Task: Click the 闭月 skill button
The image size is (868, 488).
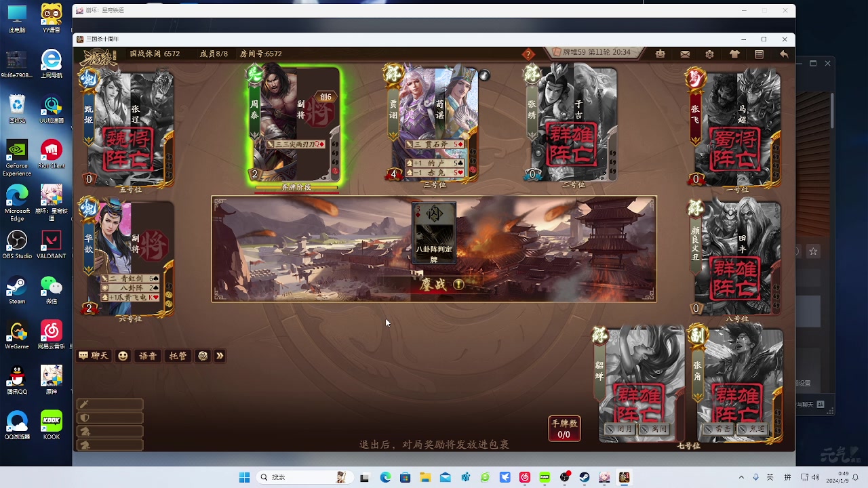Action: 618,429
